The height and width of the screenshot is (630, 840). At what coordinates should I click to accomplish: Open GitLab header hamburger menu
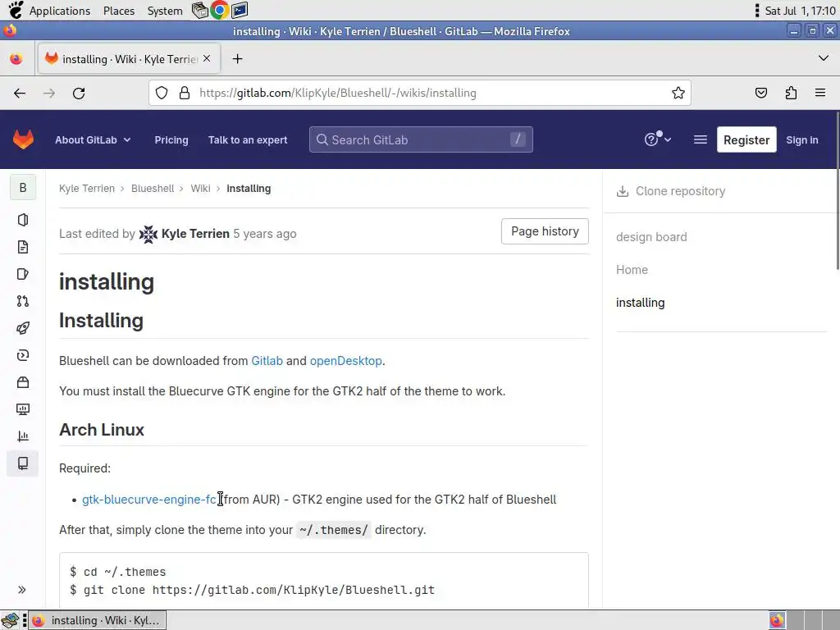[701, 139]
